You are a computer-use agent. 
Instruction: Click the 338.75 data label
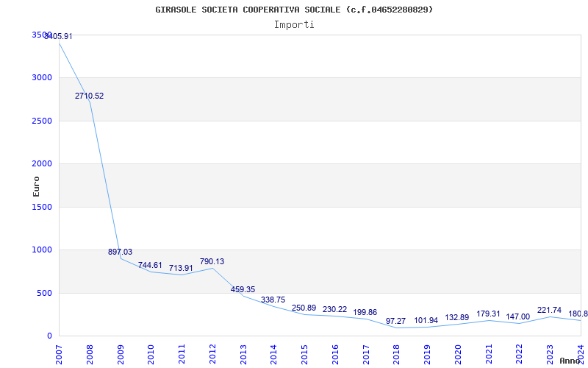(x=273, y=300)
